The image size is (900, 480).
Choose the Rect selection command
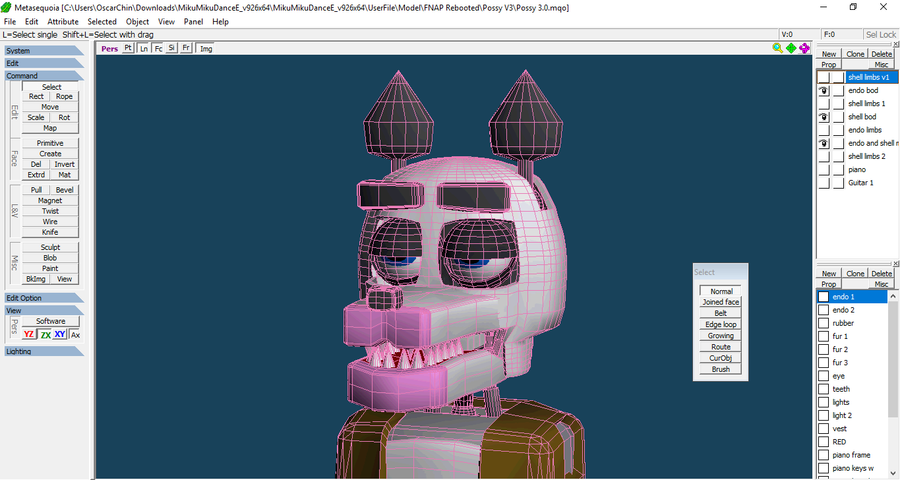click(x=36, y=96)
